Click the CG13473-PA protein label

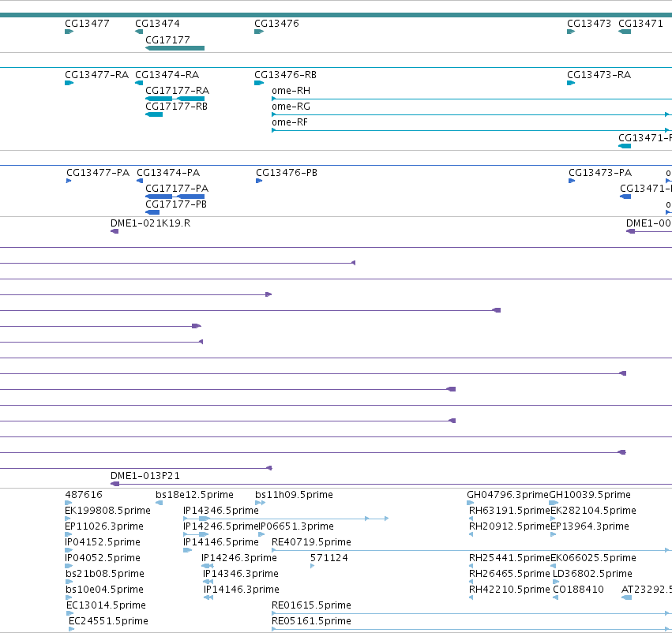click(600, 173)
